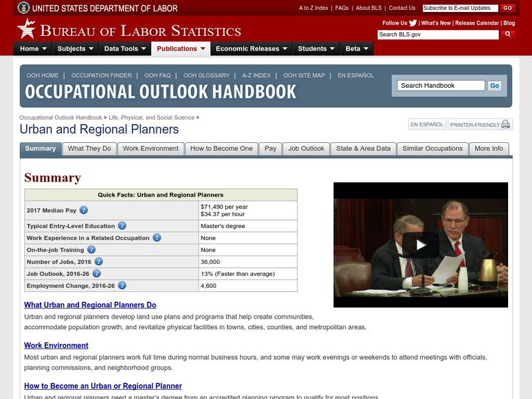Click the printer icon beside Printer-Friendly

pos(505,124)
